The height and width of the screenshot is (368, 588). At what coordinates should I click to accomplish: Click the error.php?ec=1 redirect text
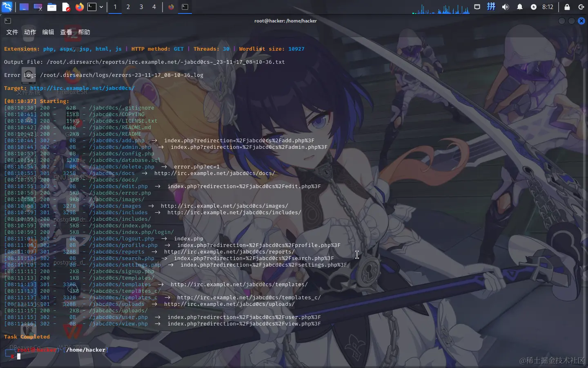point(197,167)
